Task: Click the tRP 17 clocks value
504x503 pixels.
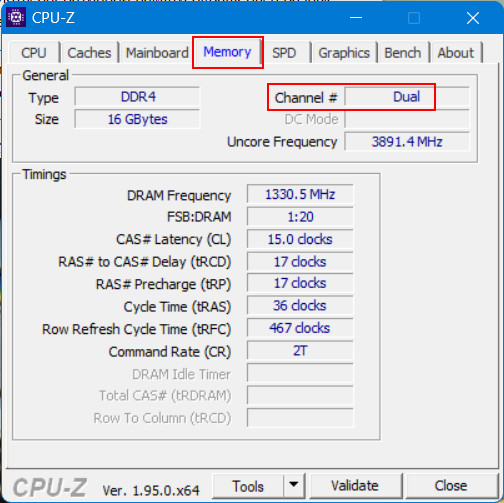Action: [300, 283]
